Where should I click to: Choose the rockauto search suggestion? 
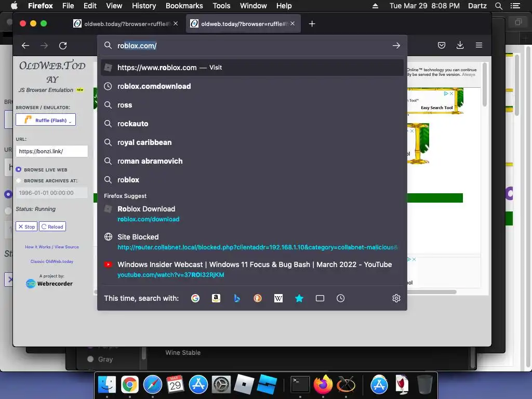252,124
